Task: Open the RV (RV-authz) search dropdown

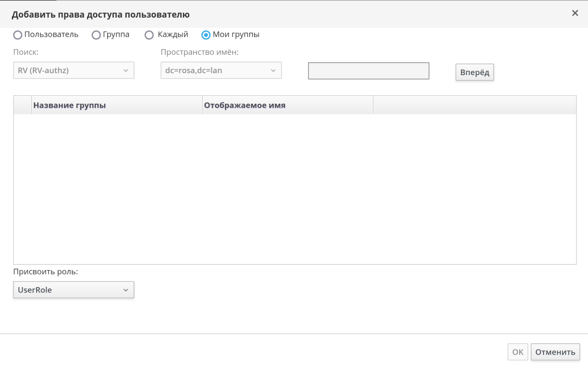Action: (74, 71)
